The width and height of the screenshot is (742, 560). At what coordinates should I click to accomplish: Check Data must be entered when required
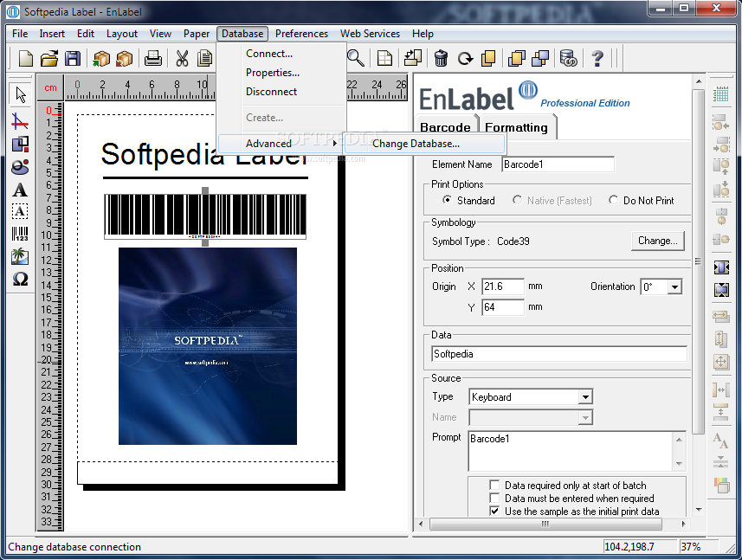[494, 498]
